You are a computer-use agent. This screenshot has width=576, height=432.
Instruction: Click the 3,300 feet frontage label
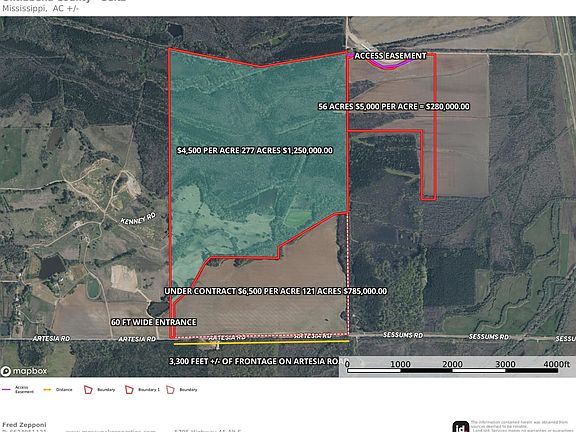click(x=255, y=361)
